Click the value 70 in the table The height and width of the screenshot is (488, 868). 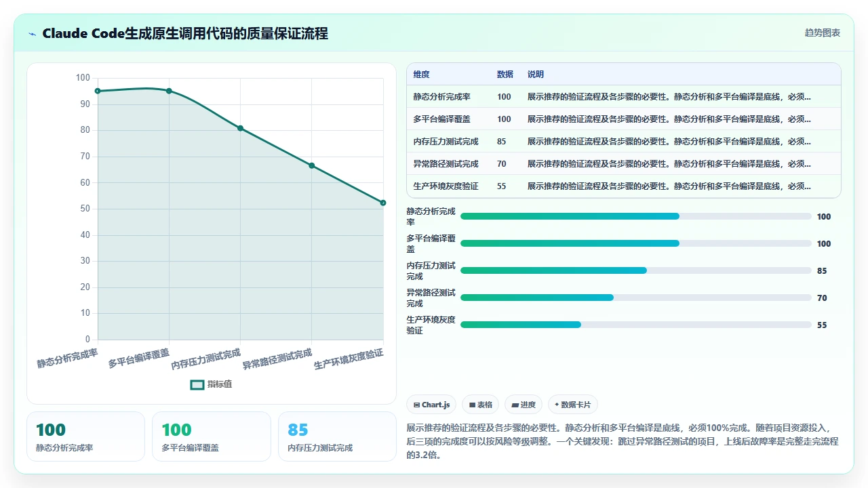coord(501,164)
